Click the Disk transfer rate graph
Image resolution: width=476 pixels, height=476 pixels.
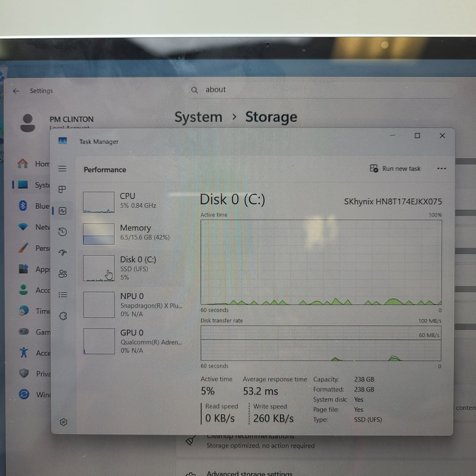tap(321, 343)
